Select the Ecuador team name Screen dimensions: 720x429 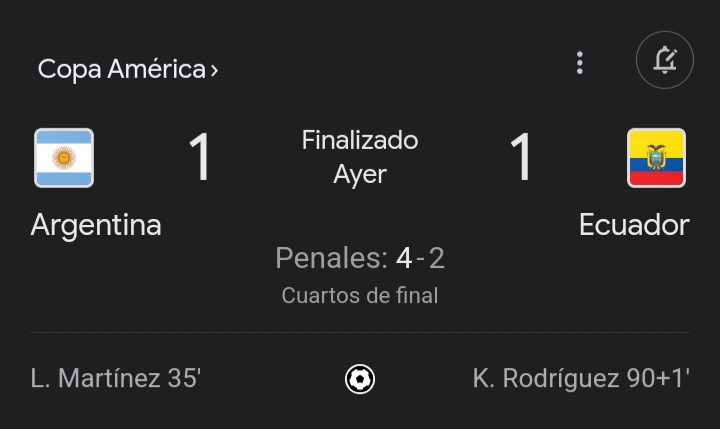click(634, 225)
